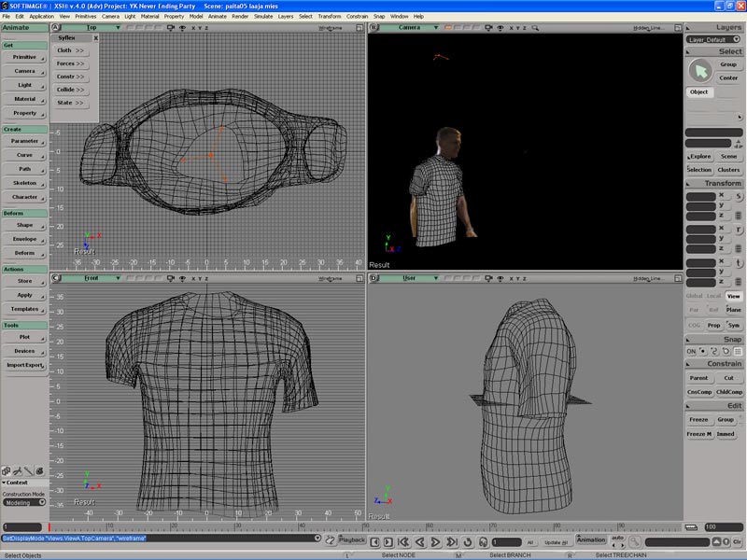
Task: Toggle the Sym symmetry button
Action: pos(734,325)
